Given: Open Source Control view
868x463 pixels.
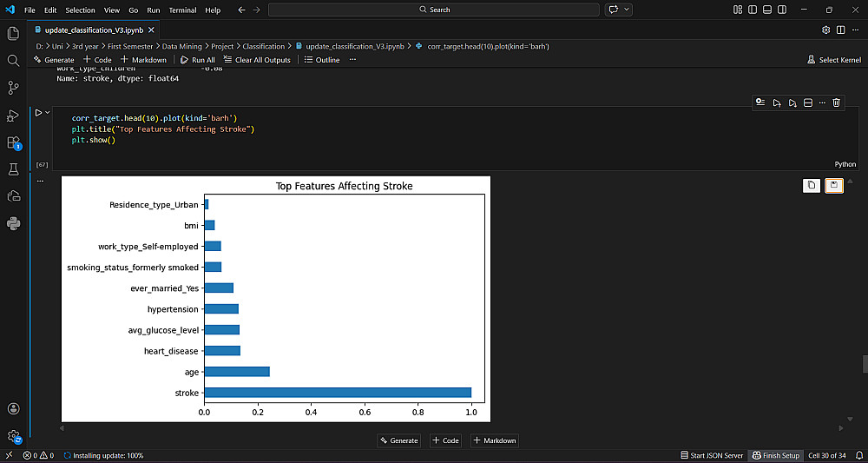Looking at the screenshot, I should (13, 88).
